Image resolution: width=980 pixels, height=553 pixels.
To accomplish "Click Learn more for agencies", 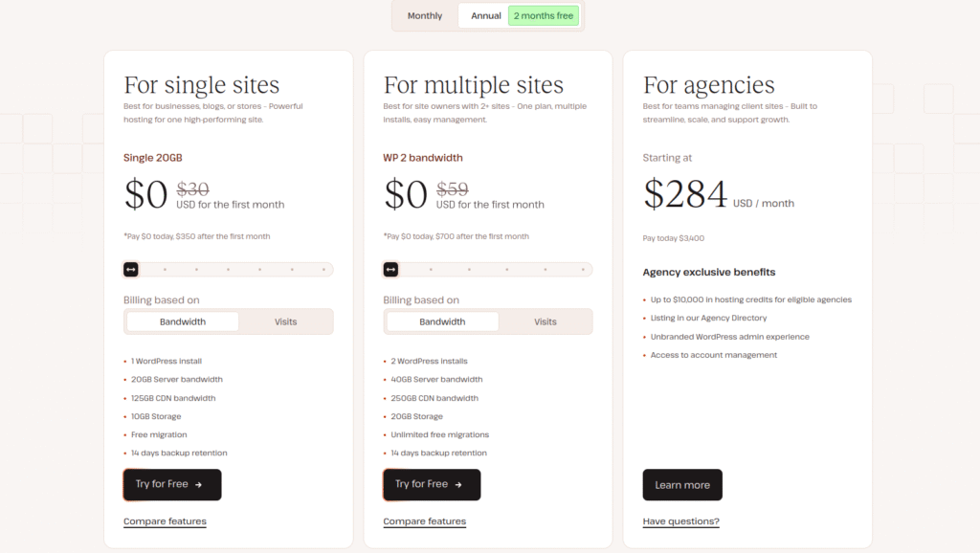I will click(682, 485).
